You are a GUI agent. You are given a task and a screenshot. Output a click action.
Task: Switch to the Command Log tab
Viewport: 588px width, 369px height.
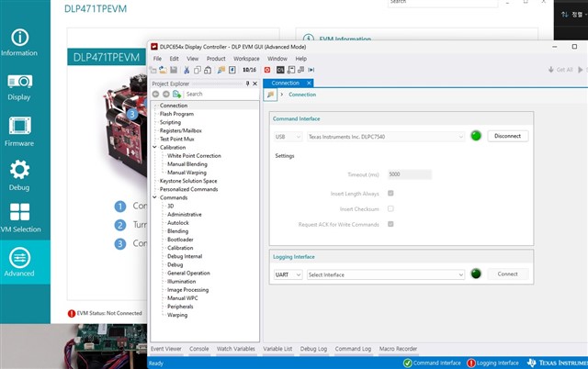pyautogui.click(x=353, y=349)
